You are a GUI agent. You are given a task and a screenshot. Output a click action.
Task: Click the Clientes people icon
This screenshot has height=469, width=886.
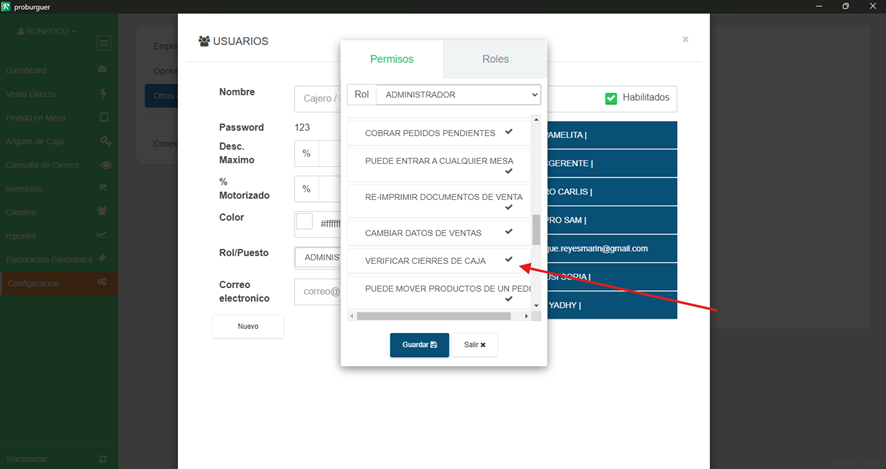[102, 211]
